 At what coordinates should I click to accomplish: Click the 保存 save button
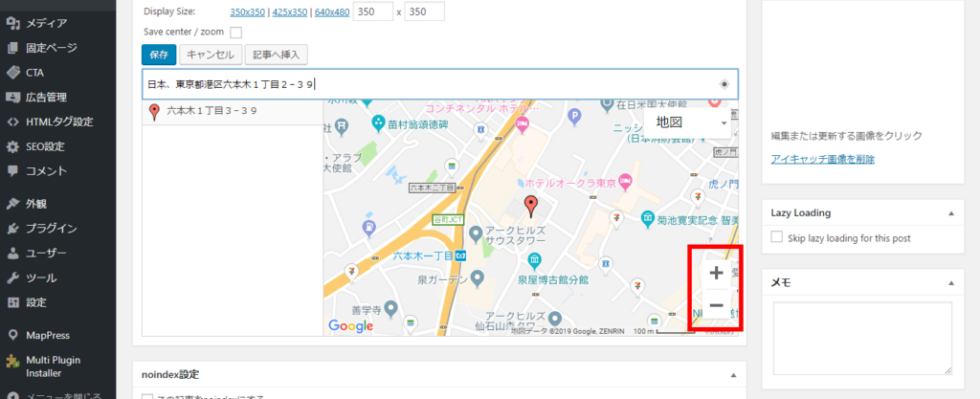click(x=159, y=55)
